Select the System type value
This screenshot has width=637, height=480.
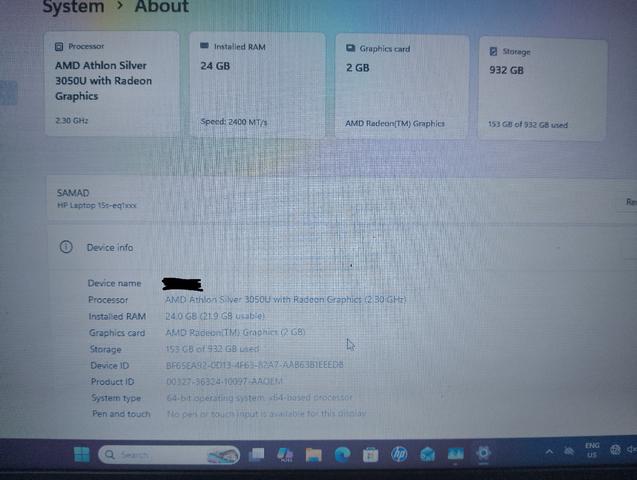pos(259,398)
